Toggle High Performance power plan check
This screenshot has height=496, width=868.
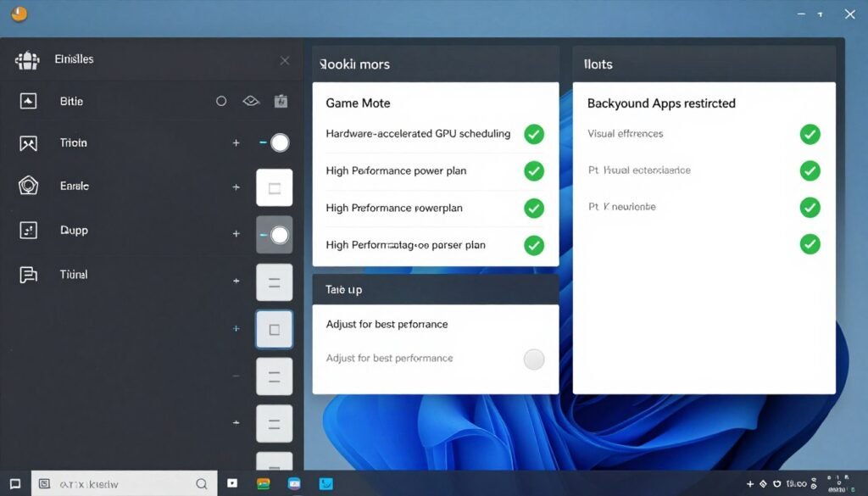tap(534, 171)
